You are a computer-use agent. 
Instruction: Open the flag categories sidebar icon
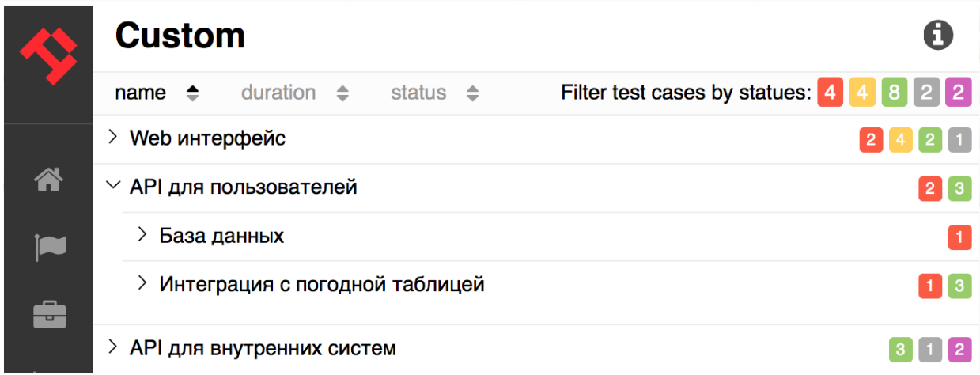[x=49, y=248]
